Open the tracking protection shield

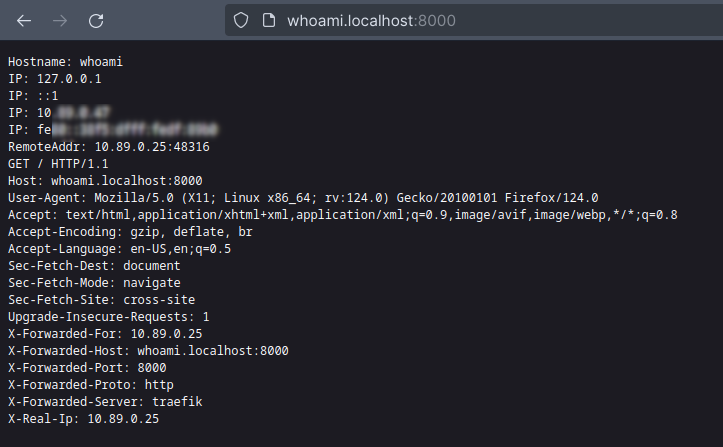(241, 20)
